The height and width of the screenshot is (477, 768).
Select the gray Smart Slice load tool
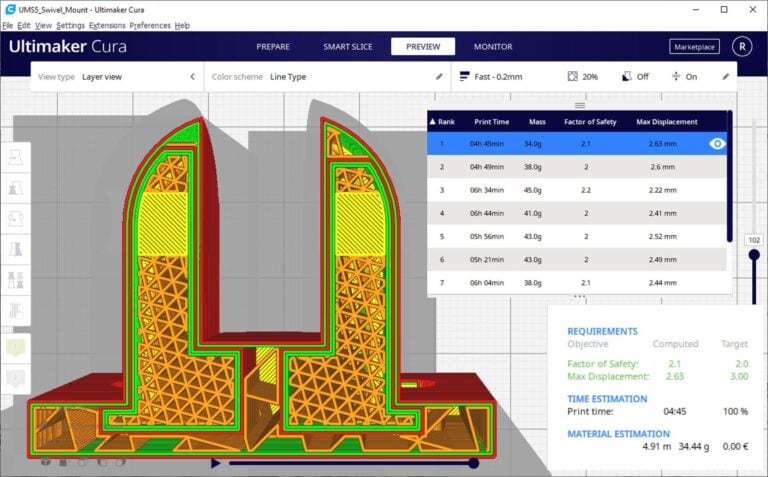click(16, 378)
